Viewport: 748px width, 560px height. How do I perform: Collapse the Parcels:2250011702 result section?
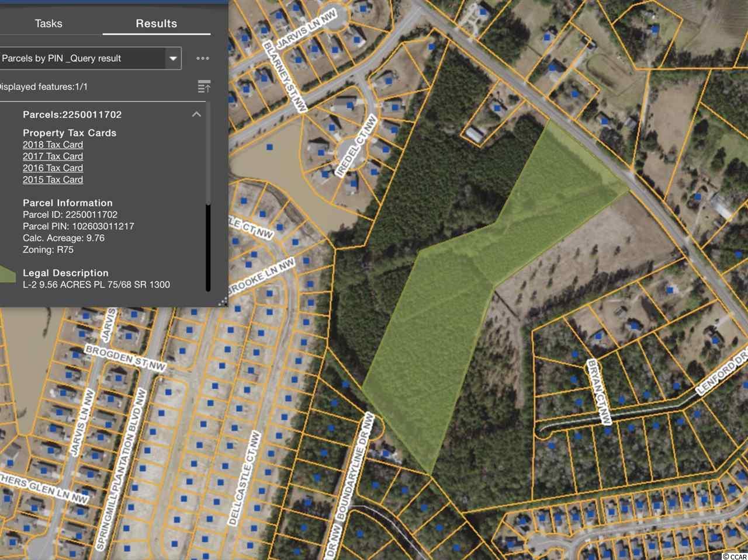point(197,114)
